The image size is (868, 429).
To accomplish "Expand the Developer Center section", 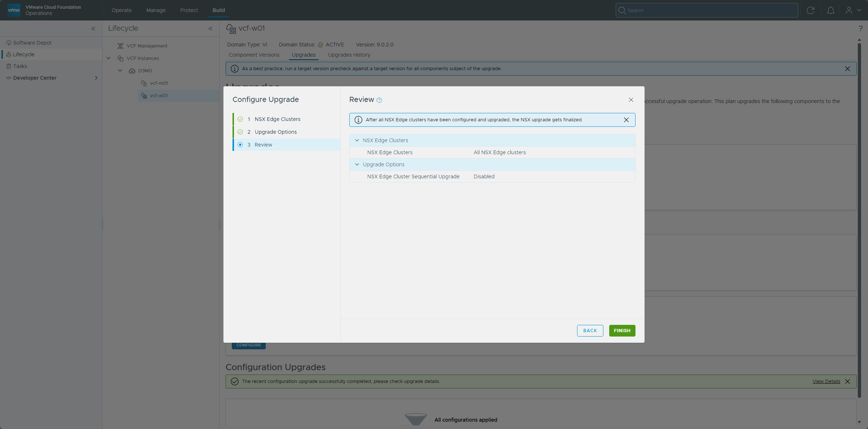I will [x=96, y=78].
